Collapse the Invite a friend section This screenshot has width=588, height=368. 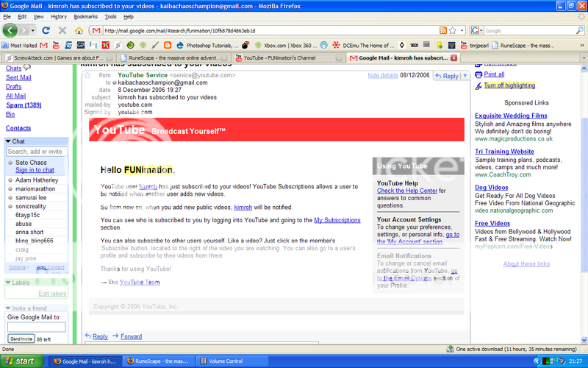pos(8,308)
